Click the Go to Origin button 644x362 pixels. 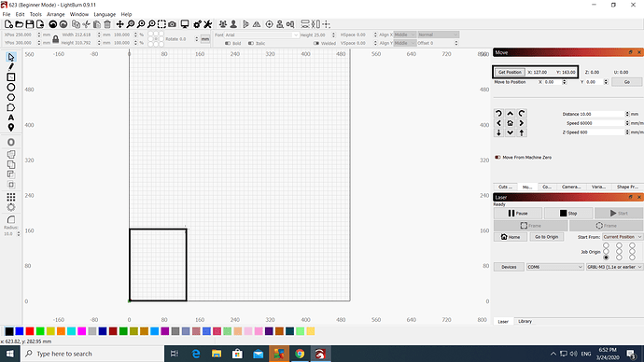546,237
